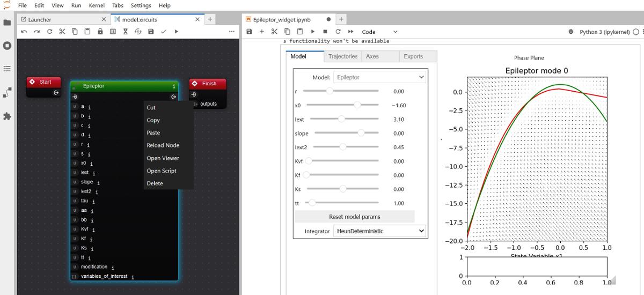Viewport: 644px width, 295px height.
Task: Open a new tab beside Epileptor_widget.ipynb
Action: coord(341,19)
